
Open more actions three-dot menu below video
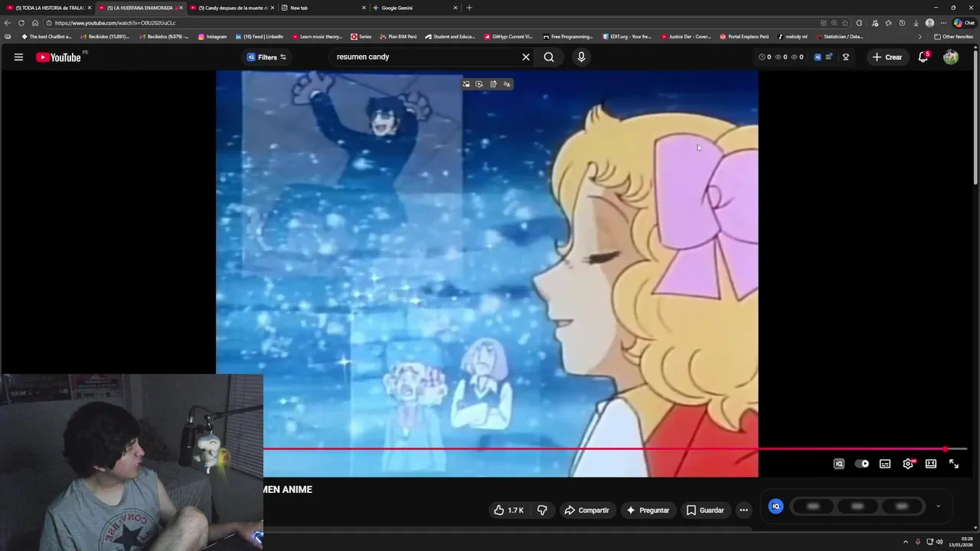743,510
